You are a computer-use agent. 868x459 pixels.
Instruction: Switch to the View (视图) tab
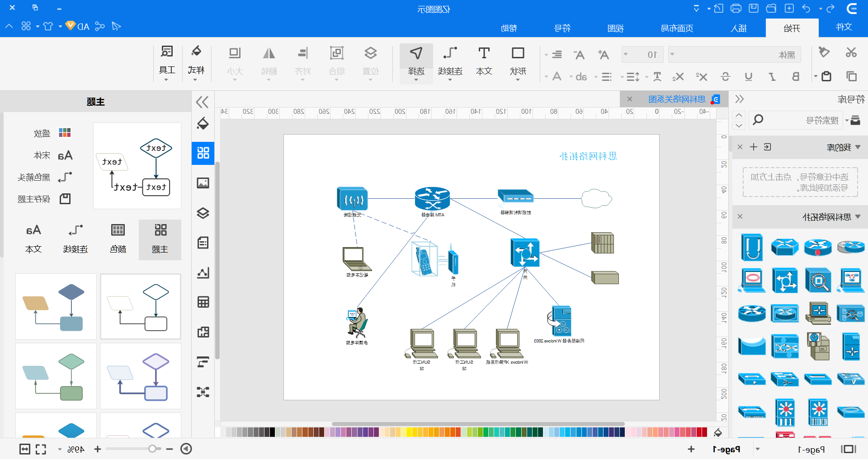[615, 28]
